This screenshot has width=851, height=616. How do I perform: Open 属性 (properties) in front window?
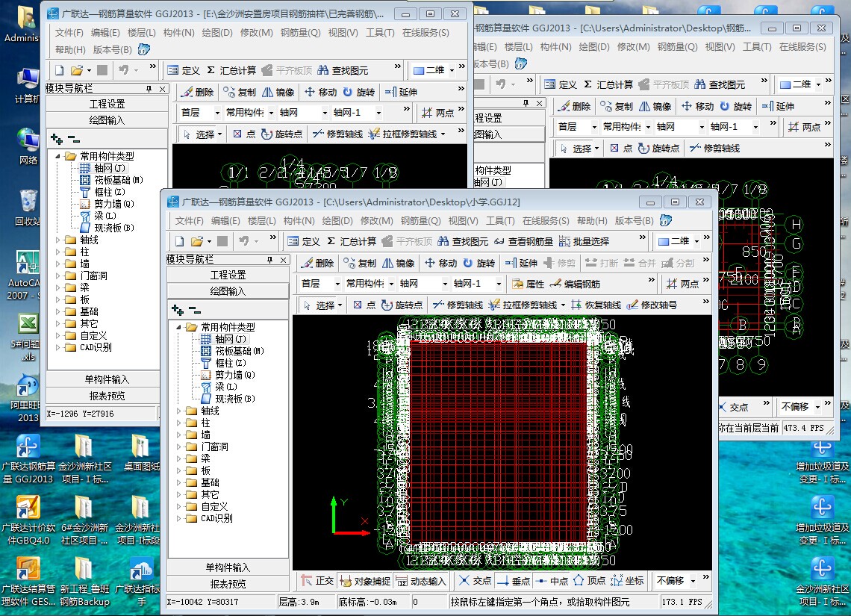[528, 284]
